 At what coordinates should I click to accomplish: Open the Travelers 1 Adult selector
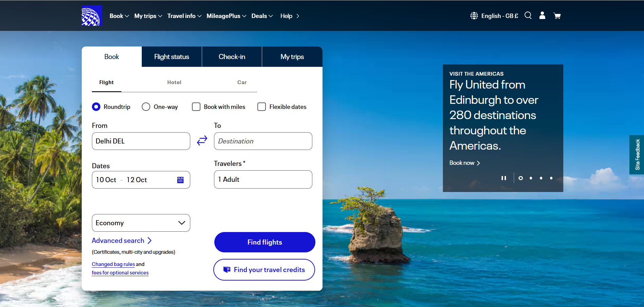coord(263,179)
